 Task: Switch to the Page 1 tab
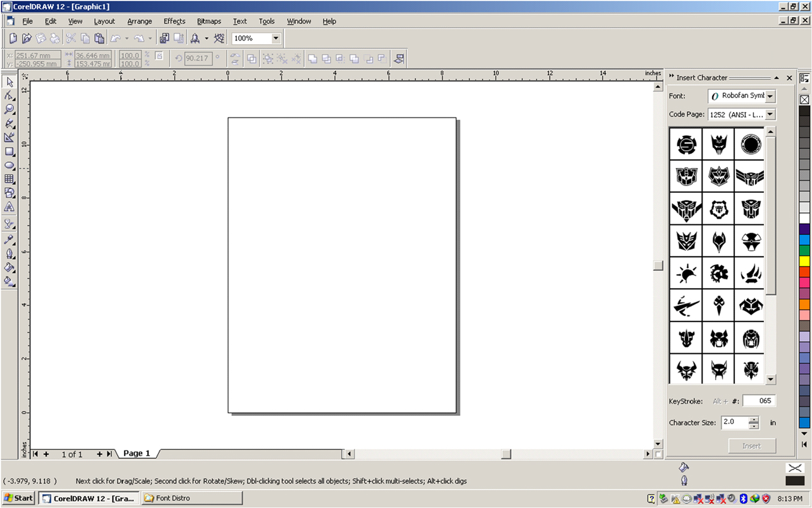tap(137, 454)
